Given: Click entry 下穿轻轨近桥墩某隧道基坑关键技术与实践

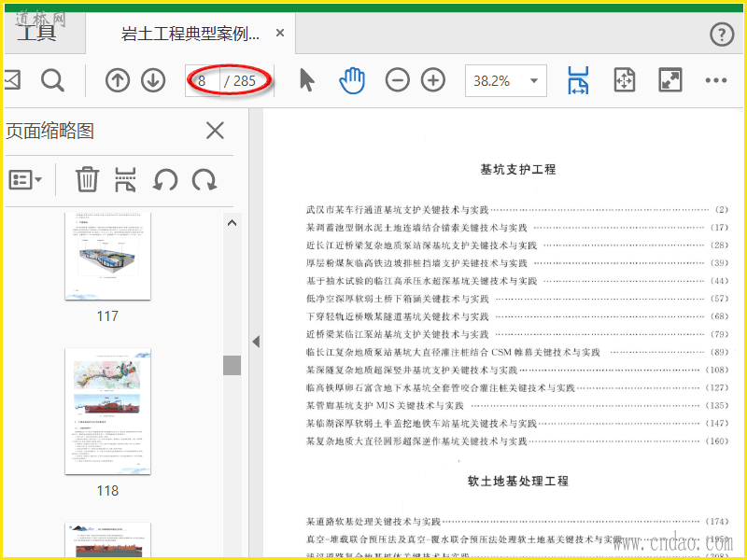Looking at the screenshot, I should [x=398, y=316].
